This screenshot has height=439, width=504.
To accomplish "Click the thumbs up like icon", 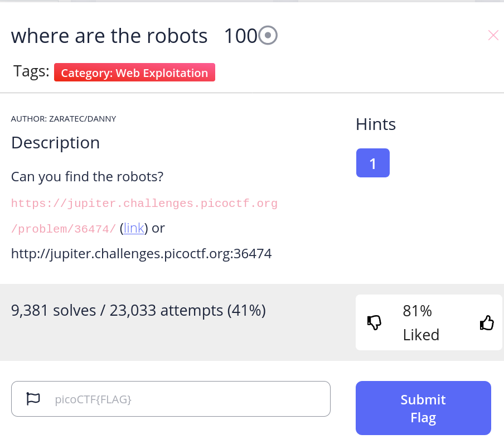I will [x=487, y=323].
